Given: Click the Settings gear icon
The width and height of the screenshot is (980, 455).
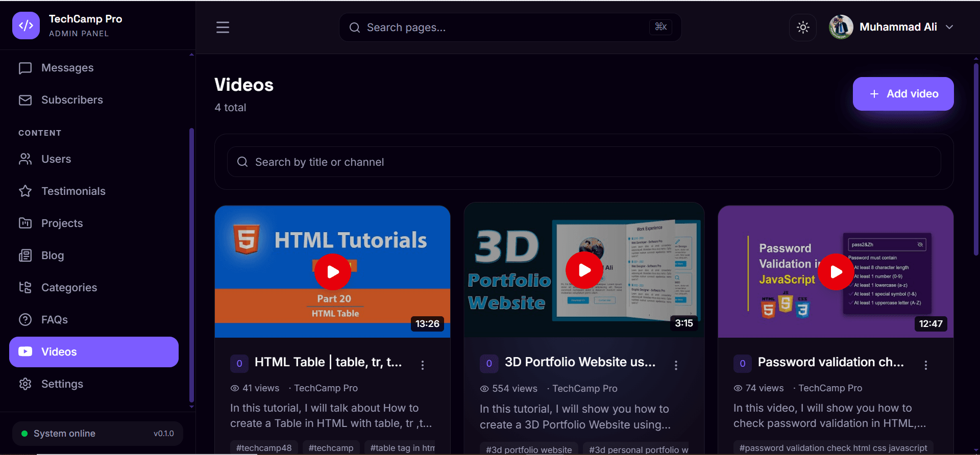Looking at the screenshot, I should pyautogui.click(x=25, y=384).
